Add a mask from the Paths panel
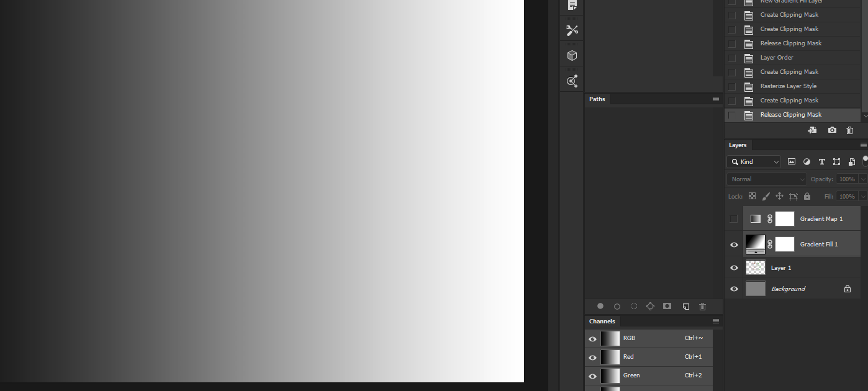Screen dimensions: 868x391 667,306
